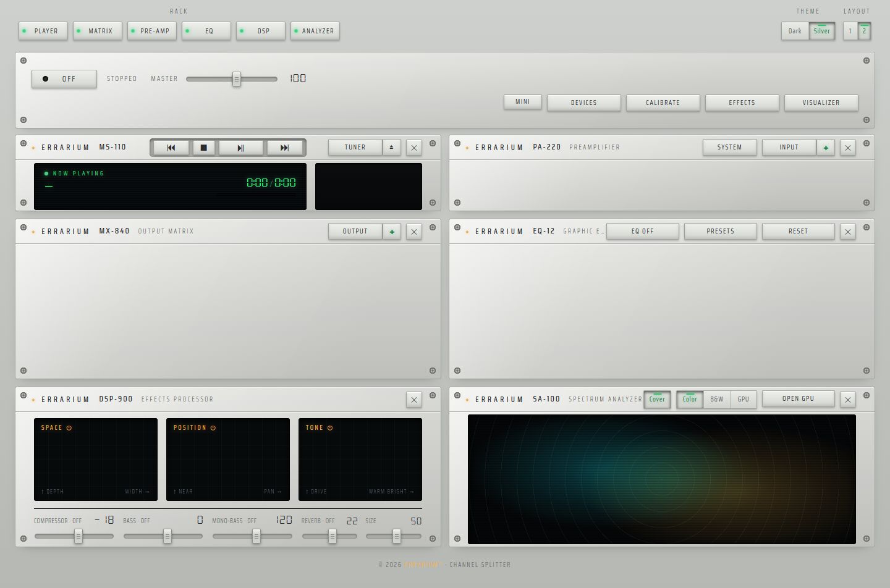Click the CALIBRATE button

pos(663,103)
